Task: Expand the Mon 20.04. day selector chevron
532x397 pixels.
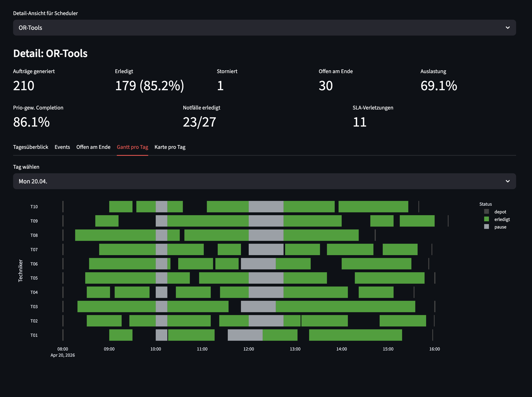Action: (x=508, y=181)
